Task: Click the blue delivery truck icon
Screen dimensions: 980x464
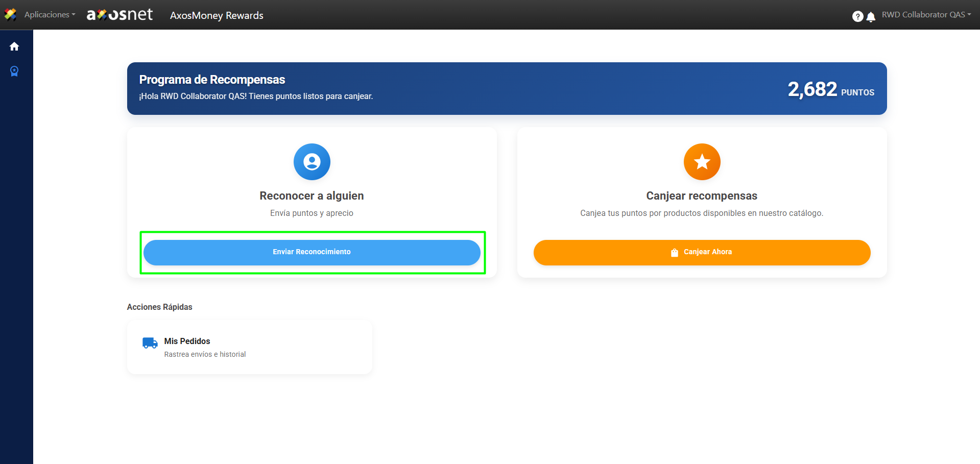Action: [150, 343]
